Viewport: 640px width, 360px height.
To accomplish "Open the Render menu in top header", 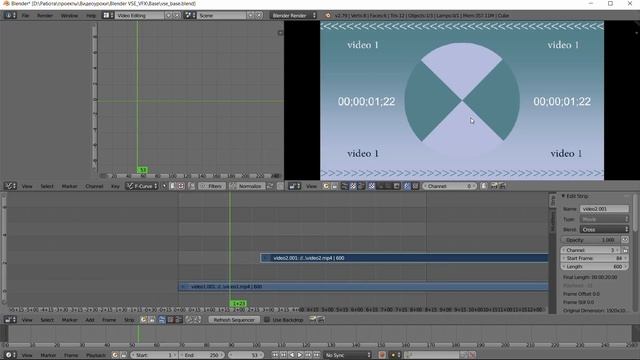I will [45, 16].
